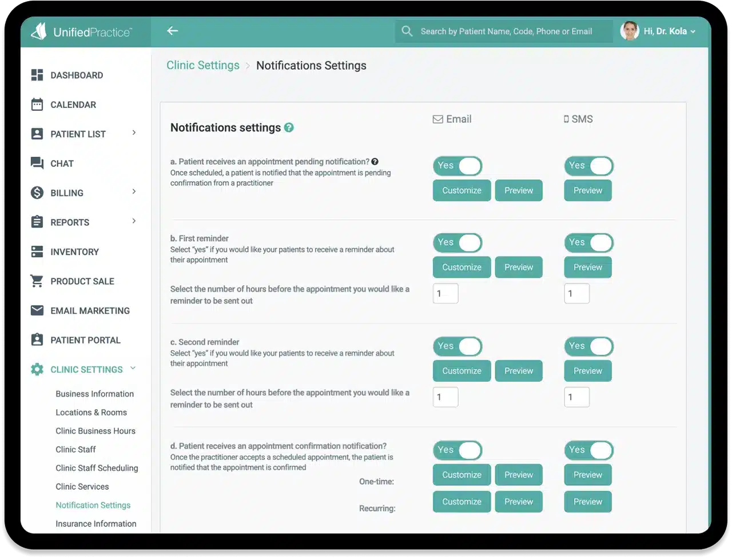Click the Chat bubble icon
Image resolution: width=732 pixels, height=560 pixels.
click(x=37, y=163)
